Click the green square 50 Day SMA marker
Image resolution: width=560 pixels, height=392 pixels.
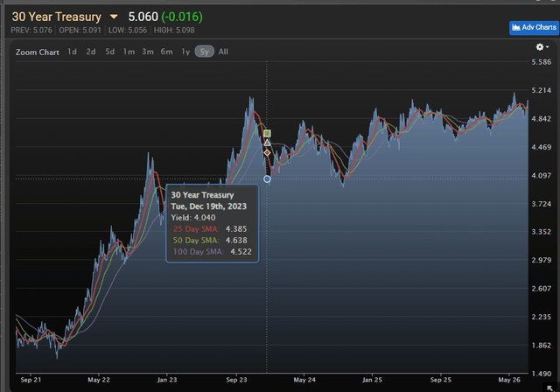[x=267, y=134]
